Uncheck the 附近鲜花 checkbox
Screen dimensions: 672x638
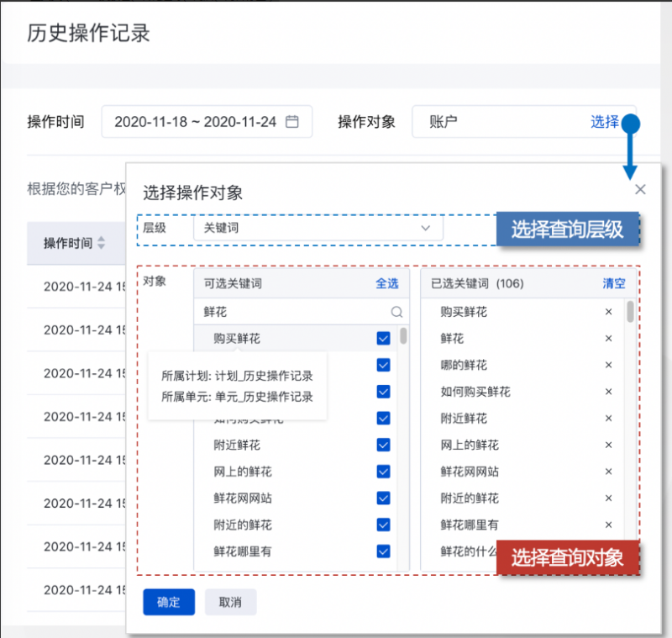tap(383, 445)
